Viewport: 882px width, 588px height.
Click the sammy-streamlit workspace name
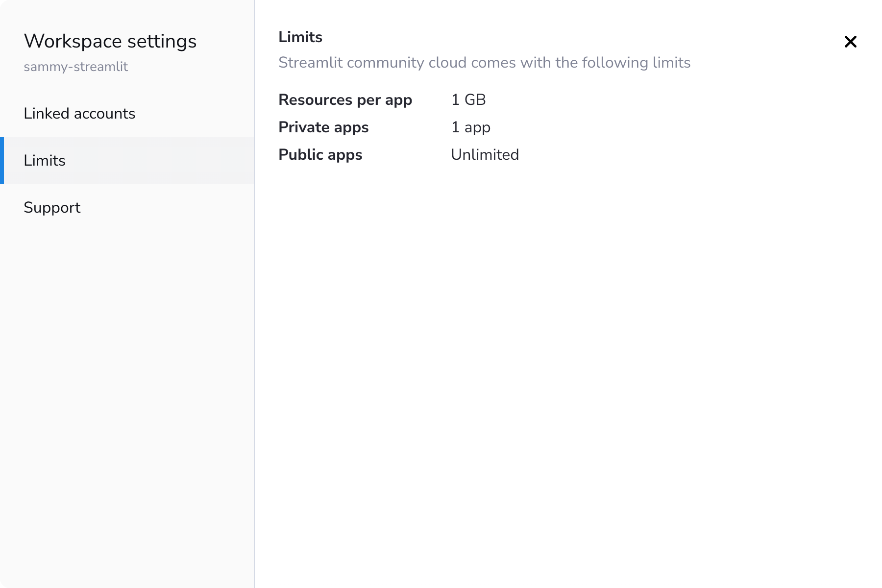76,67
